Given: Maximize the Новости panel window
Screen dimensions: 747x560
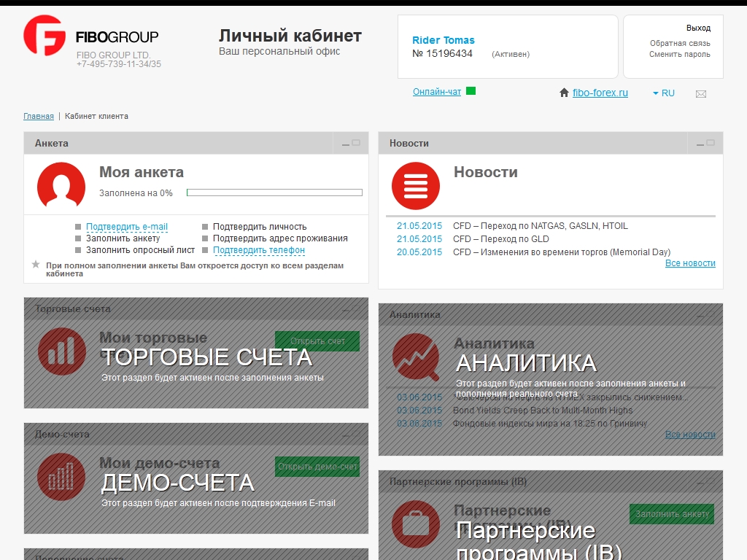Looking at the screenshot, I should 711,143.
